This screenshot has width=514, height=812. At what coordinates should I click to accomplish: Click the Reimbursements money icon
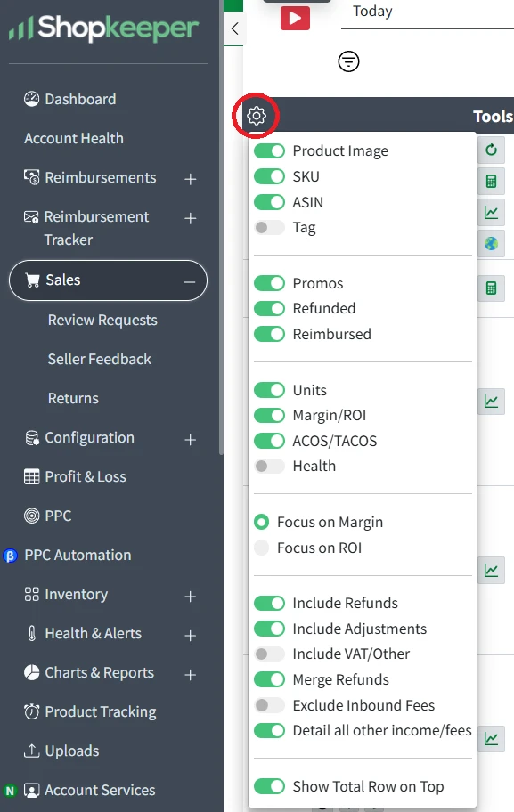click(x=31, y=177)
